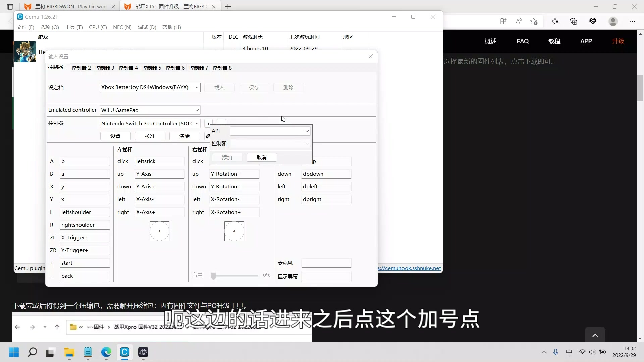The width and height of the screenshot is (644, 362).
Task: Open the Collections icon in Edge
Action: click(x=574, y=21)
